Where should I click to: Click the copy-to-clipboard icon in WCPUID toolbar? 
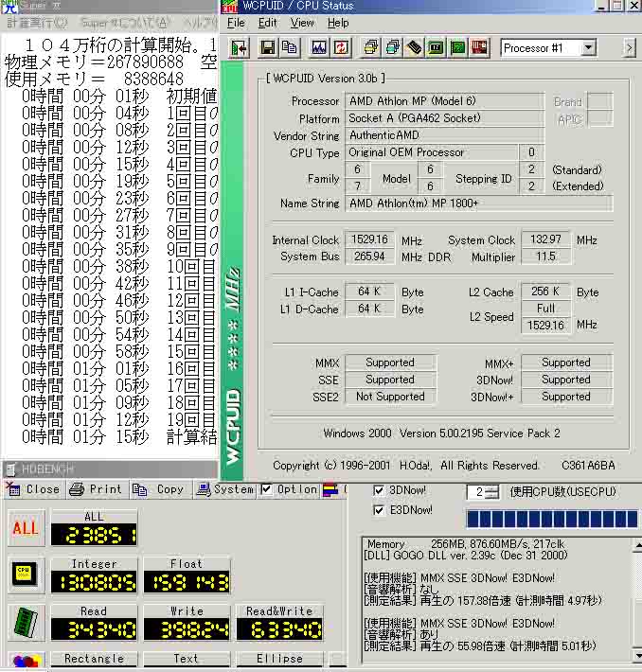[290, 47]
